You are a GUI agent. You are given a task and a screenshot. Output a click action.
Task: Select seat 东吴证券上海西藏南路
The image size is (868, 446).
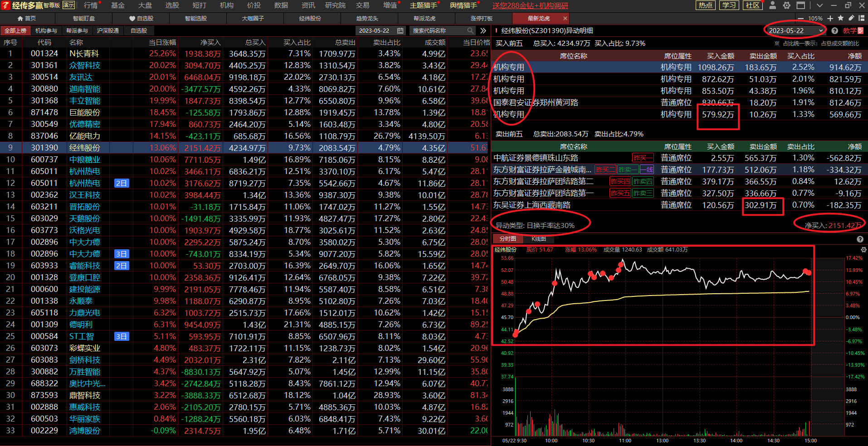click(532, 205)
